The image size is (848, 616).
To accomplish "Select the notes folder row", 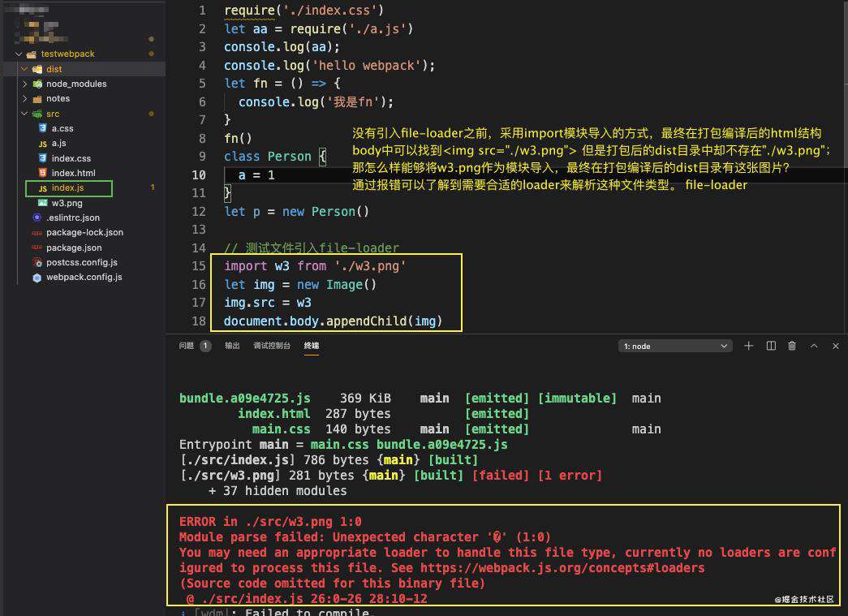I will pos(84,98).
